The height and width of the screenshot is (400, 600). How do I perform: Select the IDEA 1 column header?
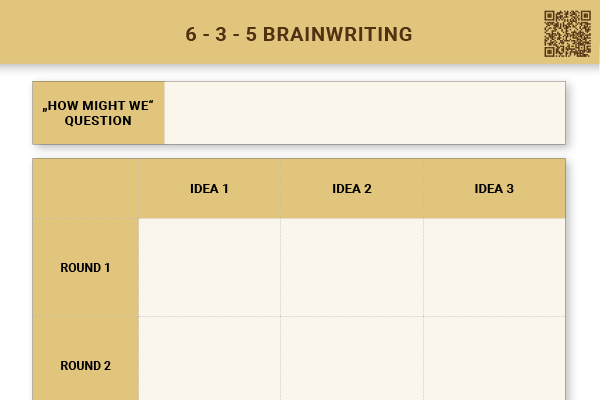point(209,189)
